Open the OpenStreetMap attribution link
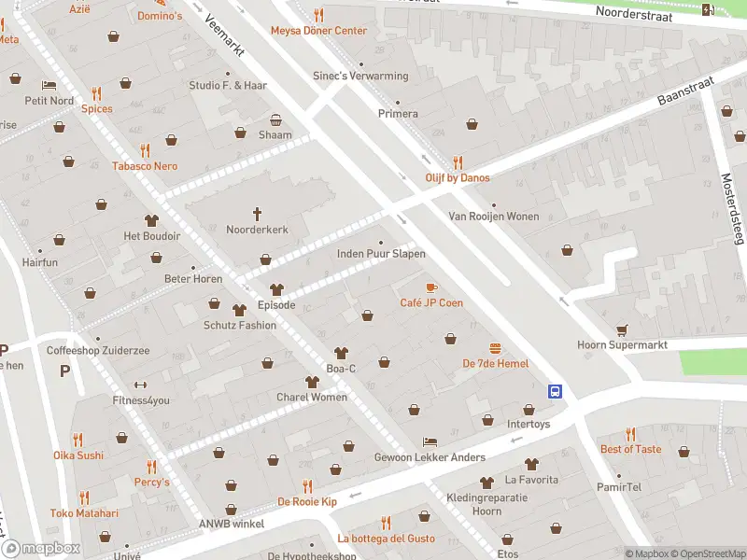This screenshot has height=560, width=747. (x=710, y=553)
